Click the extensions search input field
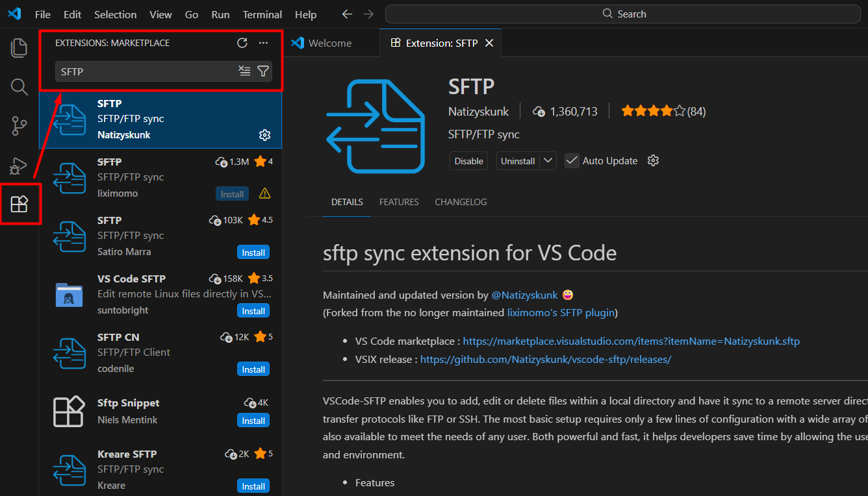Viewport: 868px width, 496px height. point(146,71)
